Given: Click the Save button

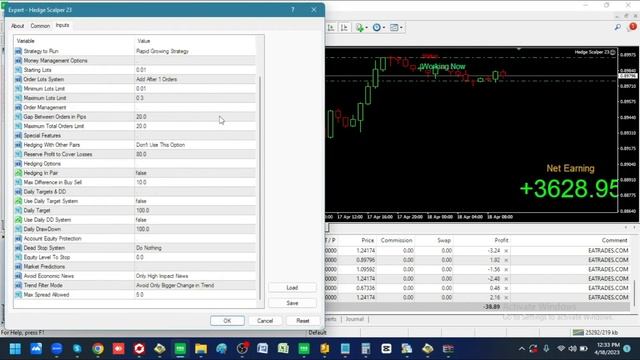Looking at the screenshot, I should tap(292, 303).
